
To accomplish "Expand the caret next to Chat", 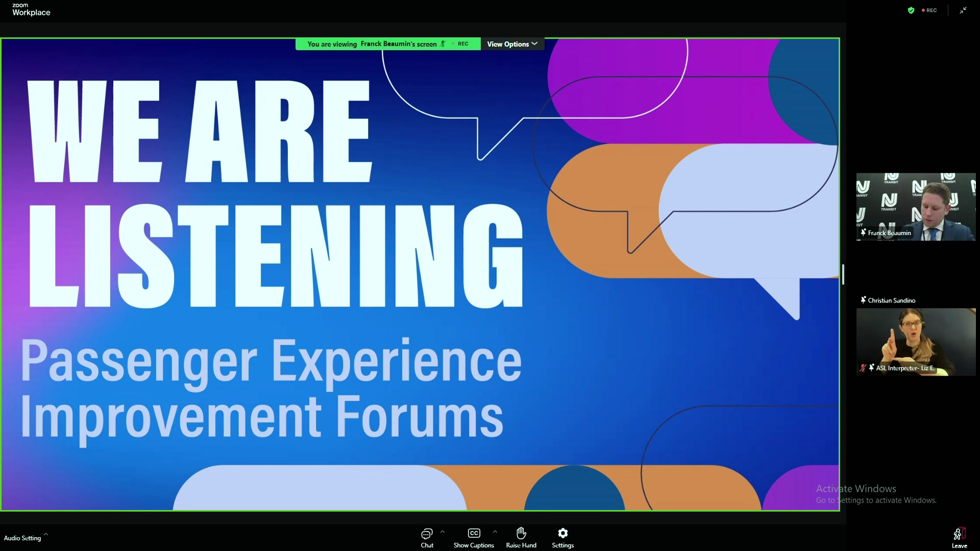I will 443,532.
